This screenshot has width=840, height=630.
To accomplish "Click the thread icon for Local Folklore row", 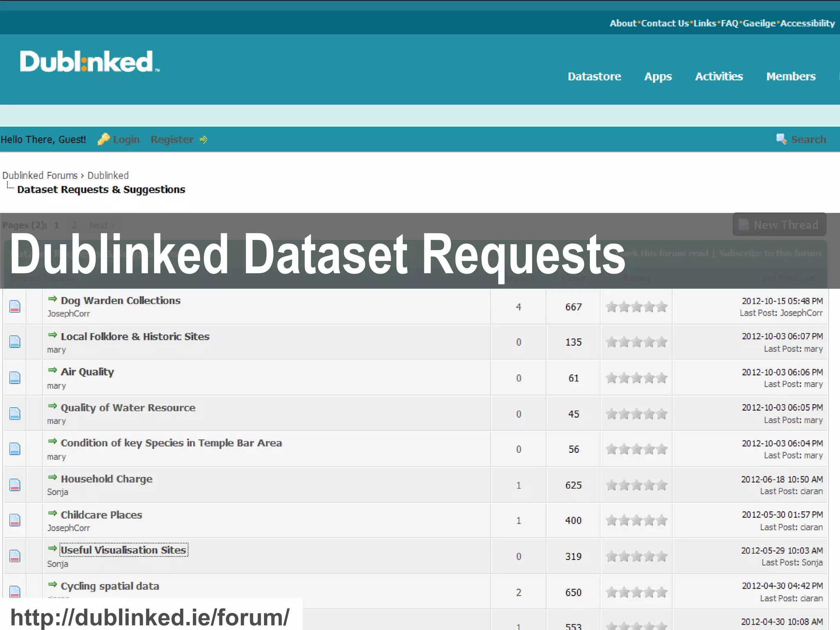I will click(15, 342).
